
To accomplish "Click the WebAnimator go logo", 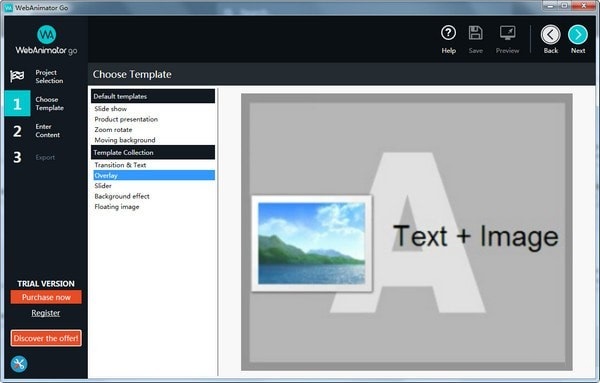I will 46,40.
